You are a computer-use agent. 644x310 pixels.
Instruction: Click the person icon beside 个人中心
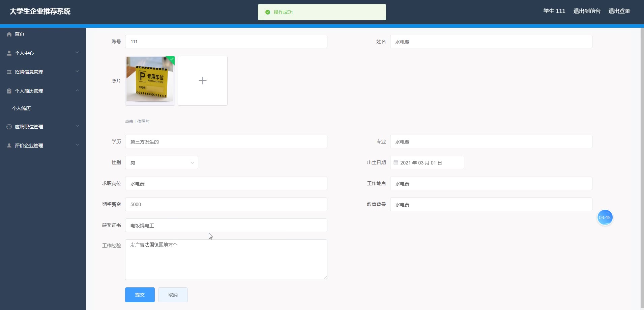9,53
